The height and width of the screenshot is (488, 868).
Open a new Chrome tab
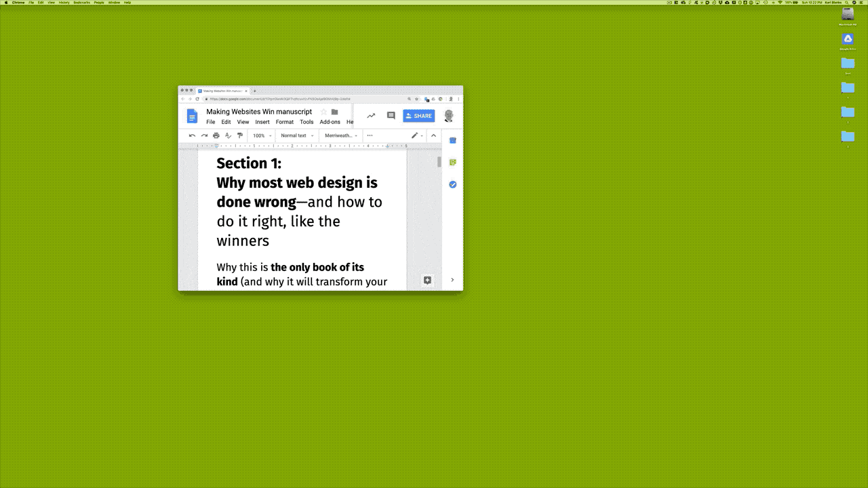point(255,91)
